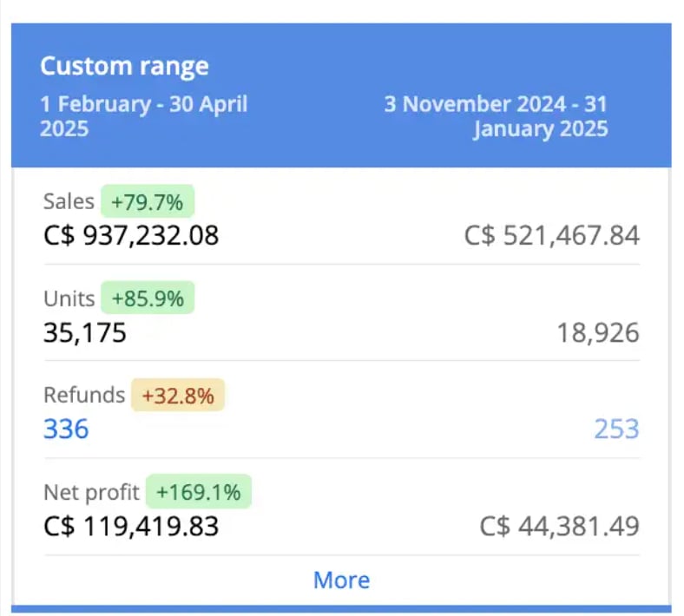Click the +32.8% Refunds change badge
This screenshot has height=616, width=684.
pos(178,395)
